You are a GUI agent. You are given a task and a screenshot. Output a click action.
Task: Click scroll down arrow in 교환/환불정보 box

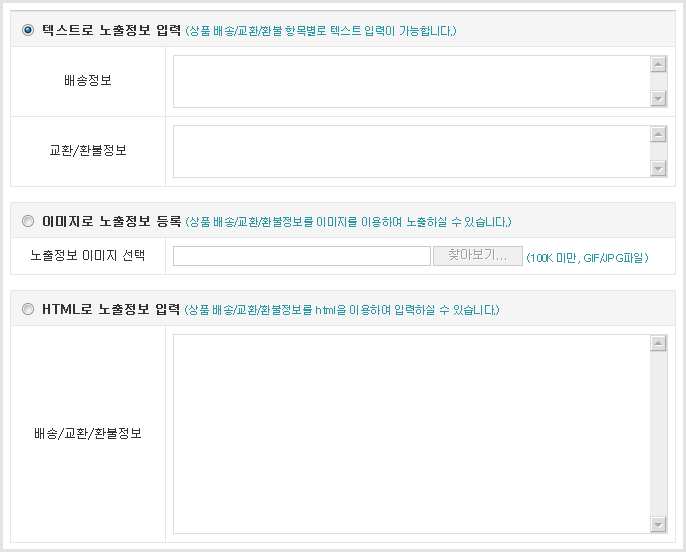pos(658,168)
